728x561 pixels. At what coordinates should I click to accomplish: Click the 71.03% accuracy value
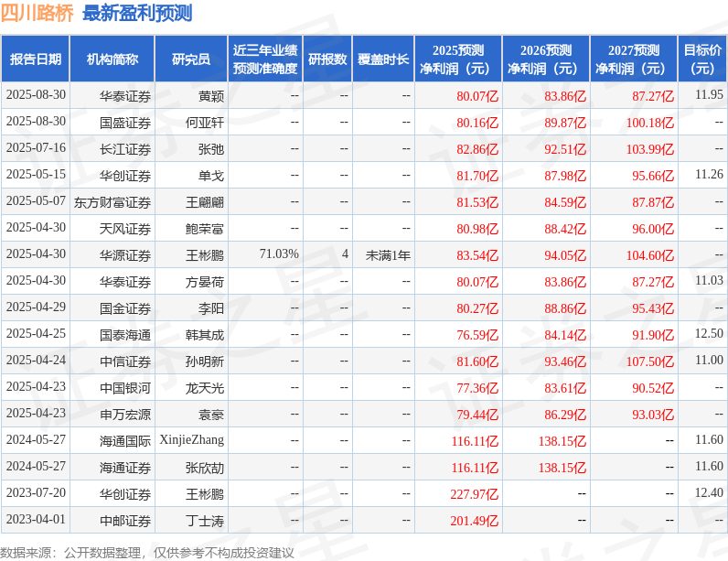pyautogui.click(x=279, y=254)
